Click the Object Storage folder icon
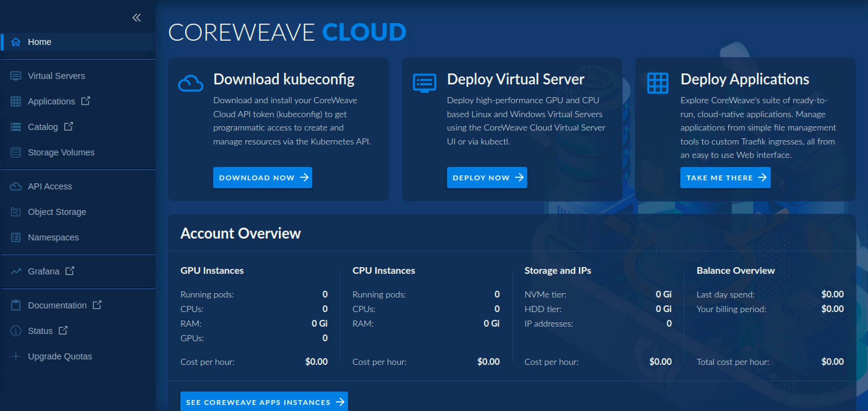 [x=15, y=212]
